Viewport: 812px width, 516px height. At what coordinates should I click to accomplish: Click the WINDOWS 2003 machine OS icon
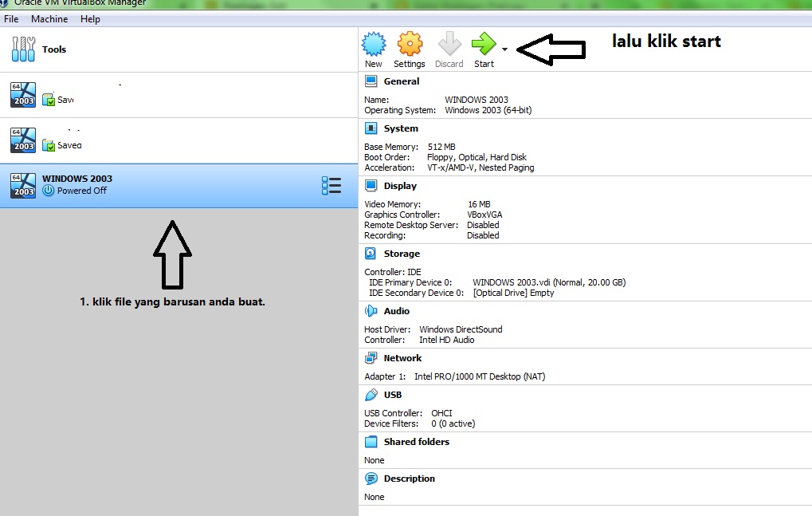pos(23,186)
